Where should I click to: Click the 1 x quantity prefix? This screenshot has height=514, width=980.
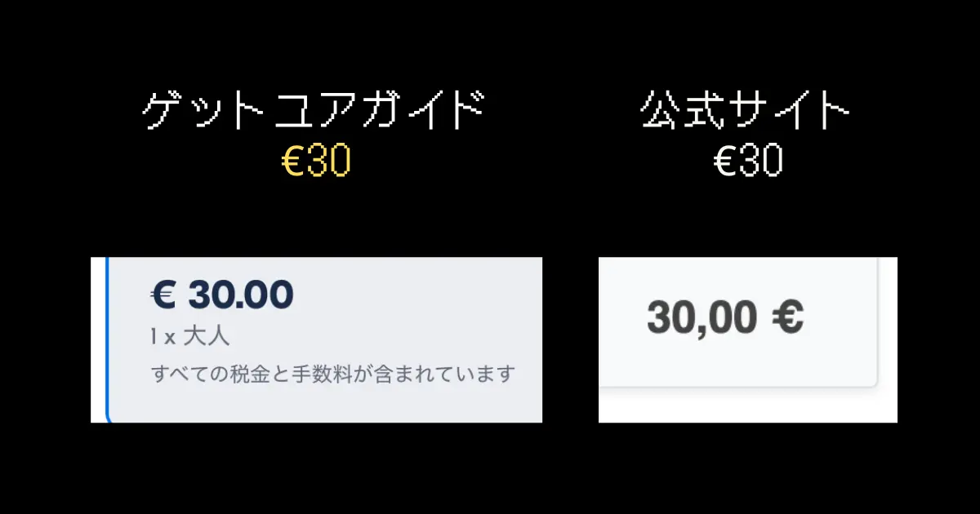(162, 335)
